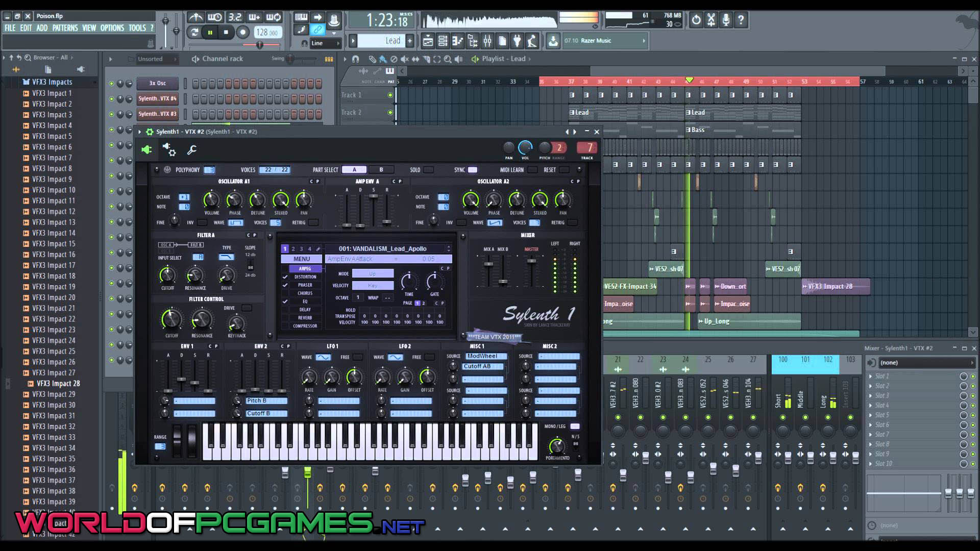Toggle the Sylenth1 SOLO switch
The width and height of the screenshot is (980, 551).
428,170
